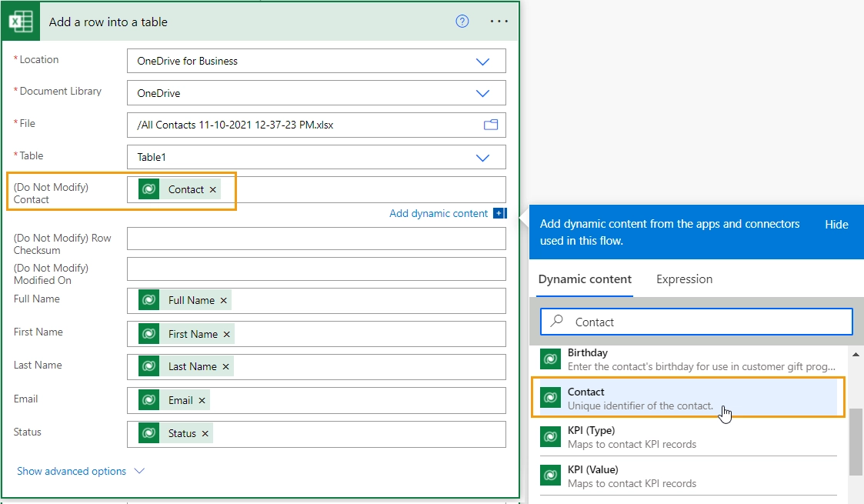The height and width of the screenshot is (504, 864).
Task: Remove the Email token
Action: (202, 400)
